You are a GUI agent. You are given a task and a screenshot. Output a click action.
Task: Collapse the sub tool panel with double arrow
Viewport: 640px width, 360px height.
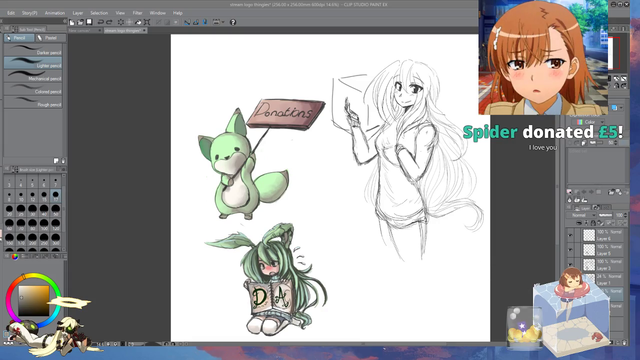[x=64, y=21]
